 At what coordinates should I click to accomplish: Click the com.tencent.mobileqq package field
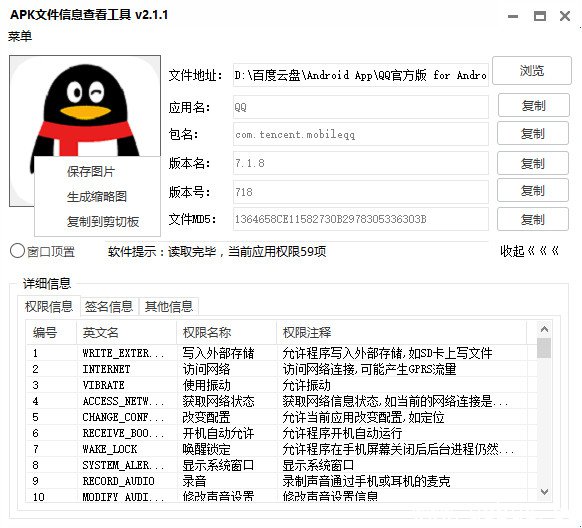[360, 134]
